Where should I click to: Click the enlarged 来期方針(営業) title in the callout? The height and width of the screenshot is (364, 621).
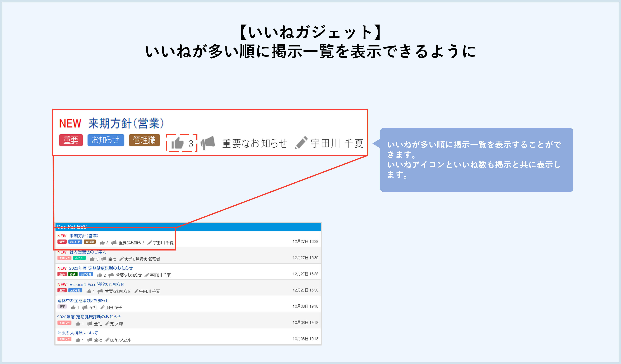pos(126,123)
